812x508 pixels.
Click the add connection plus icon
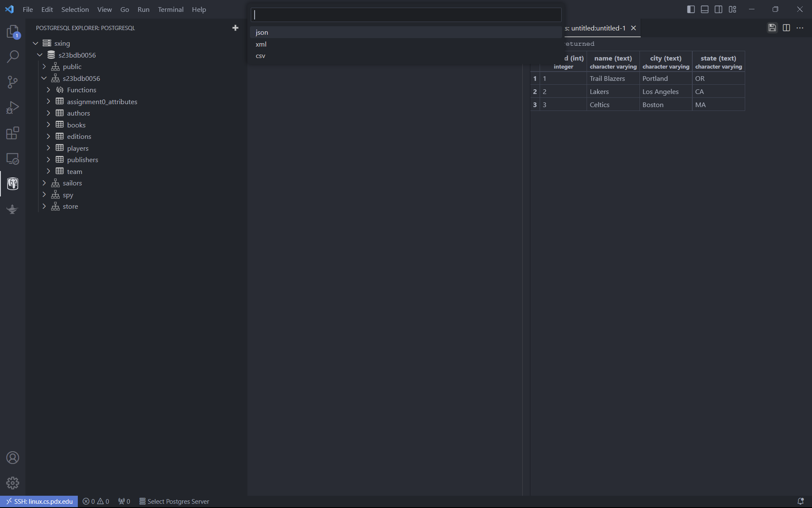point(235,28)
